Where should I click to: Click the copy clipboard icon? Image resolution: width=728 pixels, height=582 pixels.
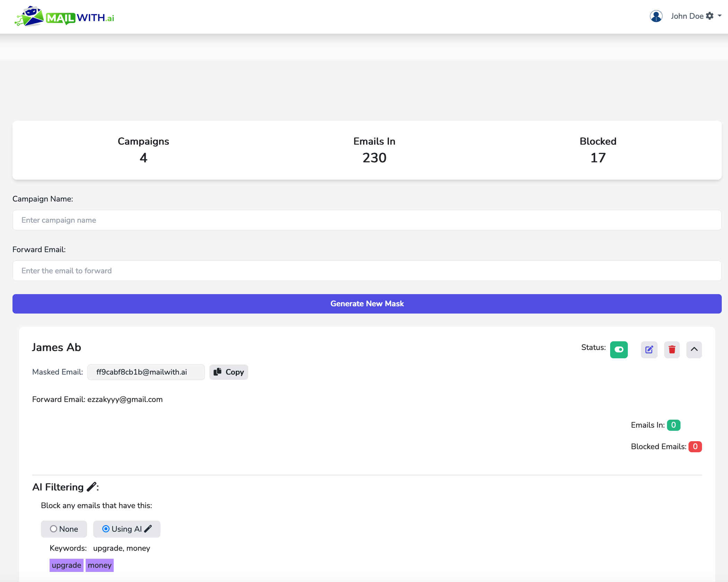click(x=218, y=372)
